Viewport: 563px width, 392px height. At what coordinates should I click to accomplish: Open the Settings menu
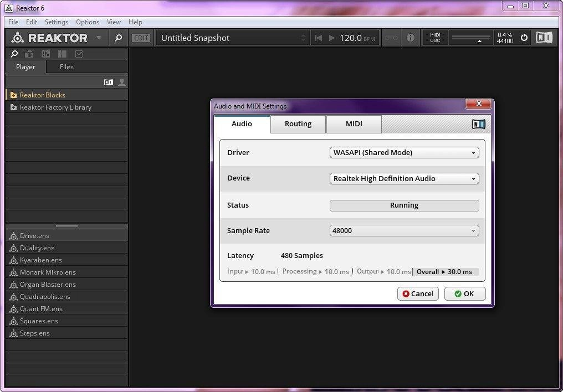coord(57,22)
